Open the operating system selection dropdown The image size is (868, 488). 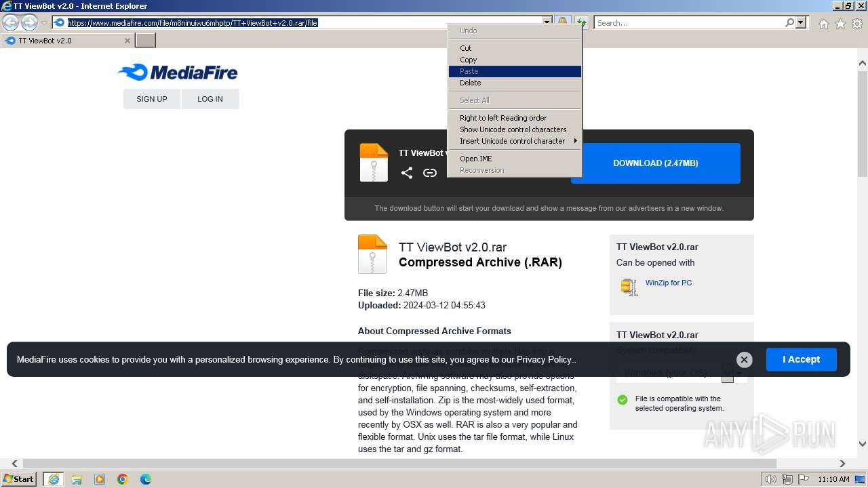682,372
